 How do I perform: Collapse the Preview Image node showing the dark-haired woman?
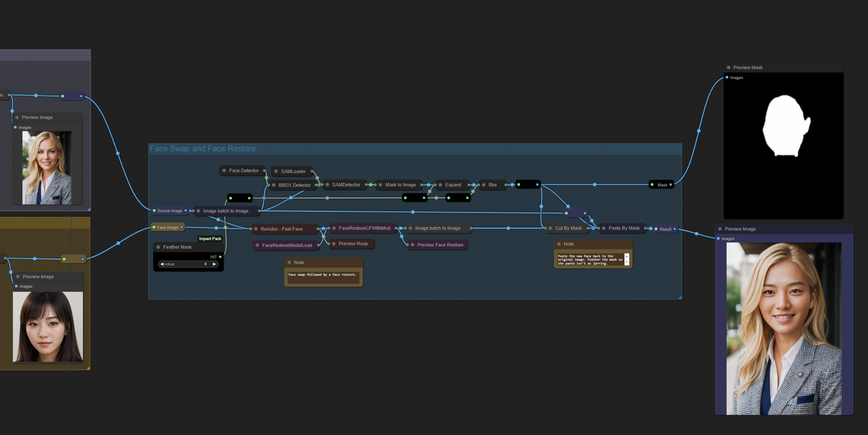coord(18,277)
